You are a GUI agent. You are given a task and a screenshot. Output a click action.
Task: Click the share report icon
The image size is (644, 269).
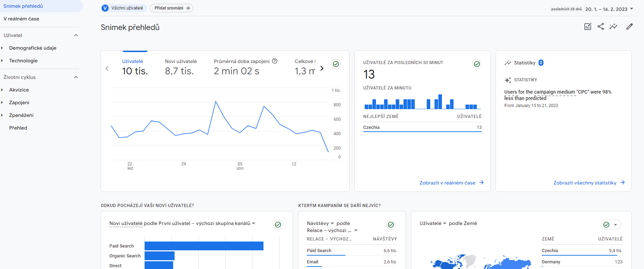point(601,26)
